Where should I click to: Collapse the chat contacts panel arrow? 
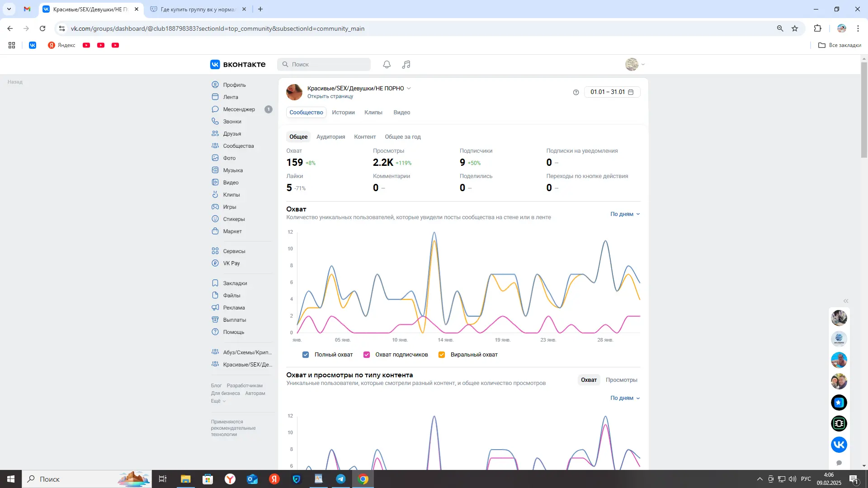846,301
